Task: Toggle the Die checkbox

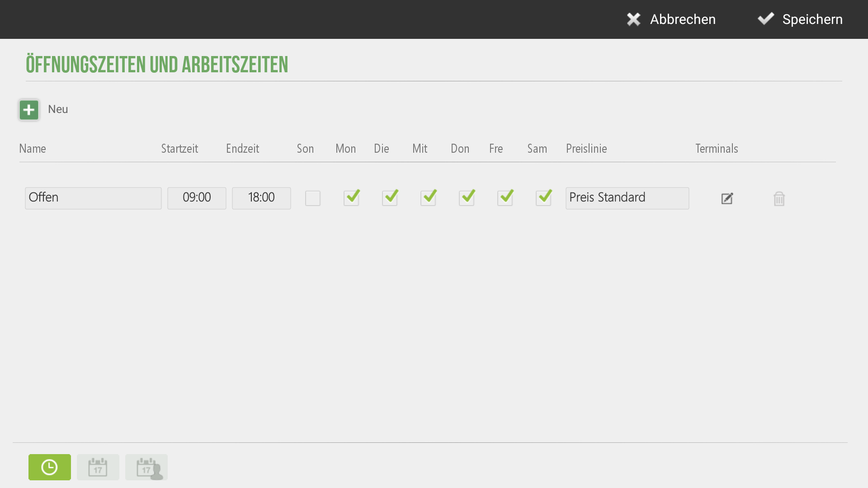Action: [x=390, y=198]
